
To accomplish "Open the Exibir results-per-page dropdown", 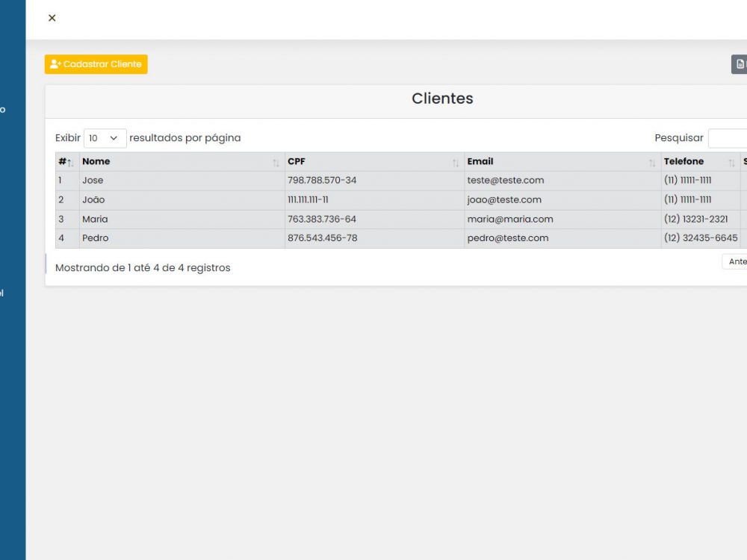I will (105, 138).
